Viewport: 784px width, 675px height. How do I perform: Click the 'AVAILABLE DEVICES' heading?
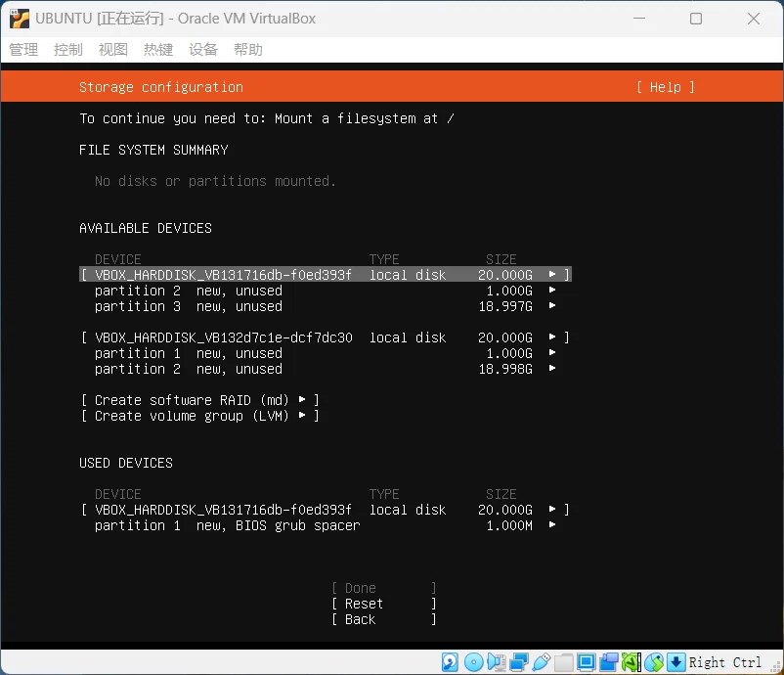(146, 228)
